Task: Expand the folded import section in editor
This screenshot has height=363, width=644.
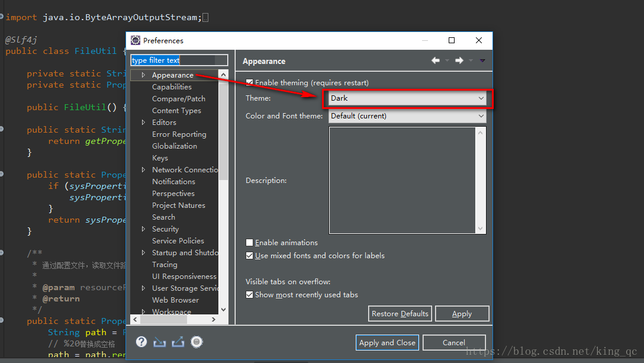Action: (2, 17)
